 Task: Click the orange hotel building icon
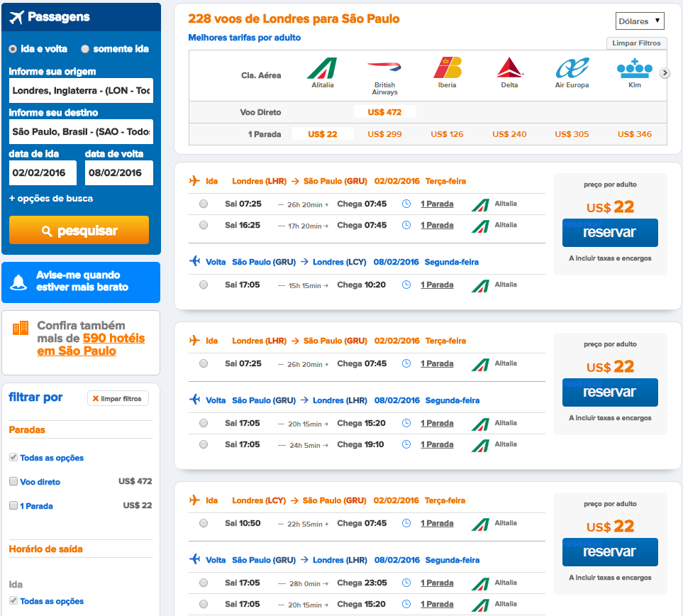(x=21, y=328)
